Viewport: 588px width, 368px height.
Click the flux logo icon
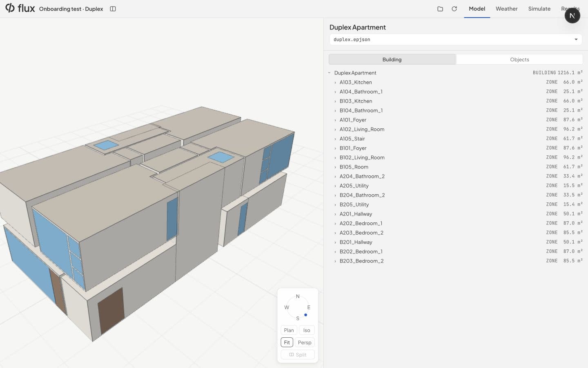point(10,8)
